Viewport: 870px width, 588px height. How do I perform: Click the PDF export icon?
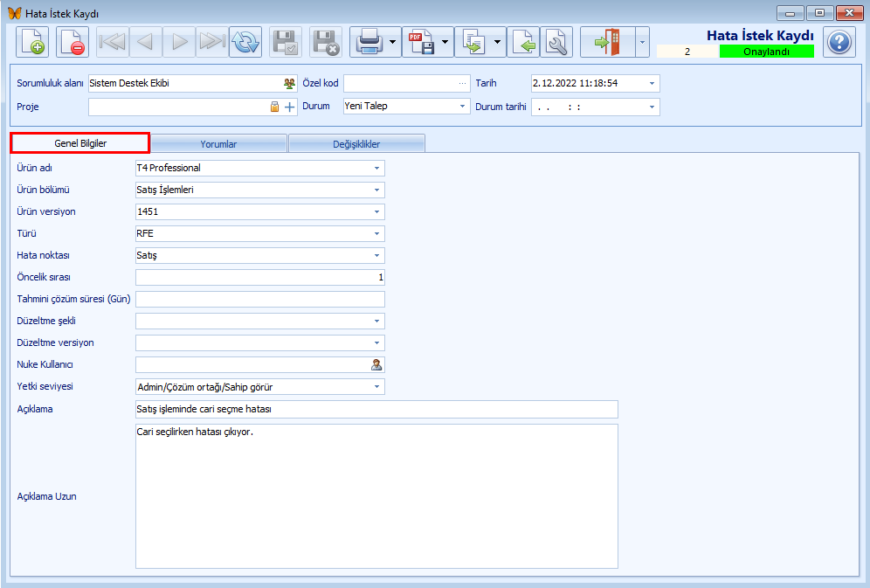click(420, 42)
